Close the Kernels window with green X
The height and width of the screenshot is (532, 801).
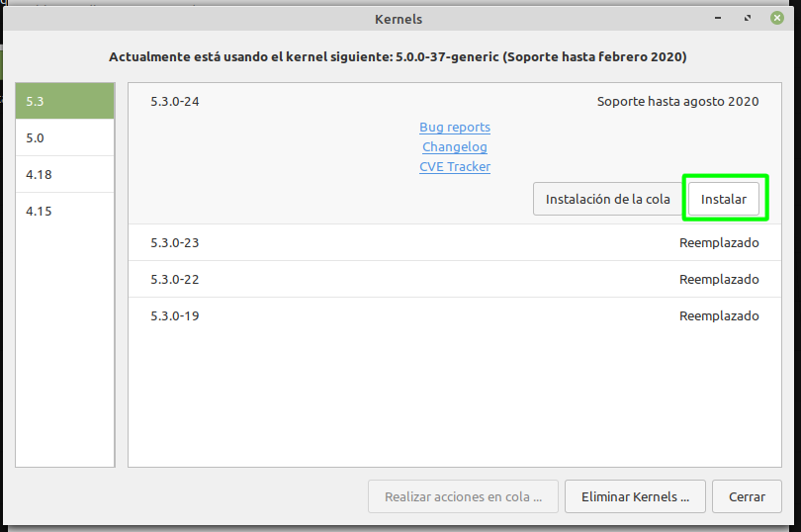click(776, 18)
